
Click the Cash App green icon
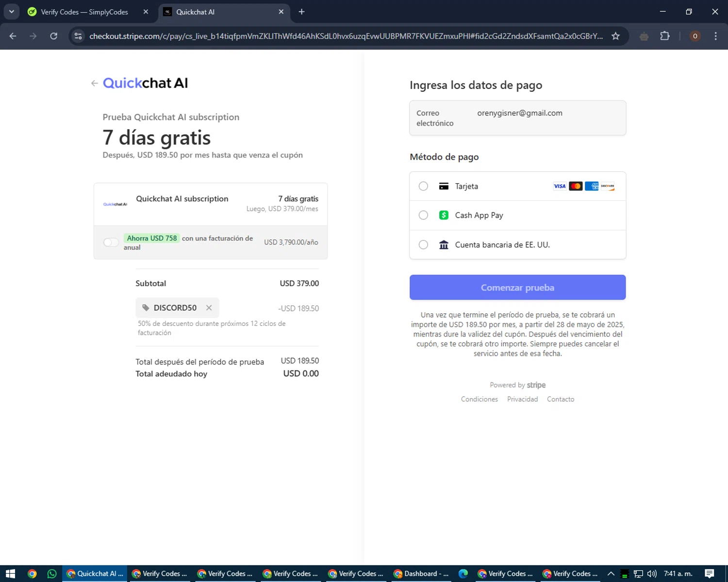pos(444,215)
